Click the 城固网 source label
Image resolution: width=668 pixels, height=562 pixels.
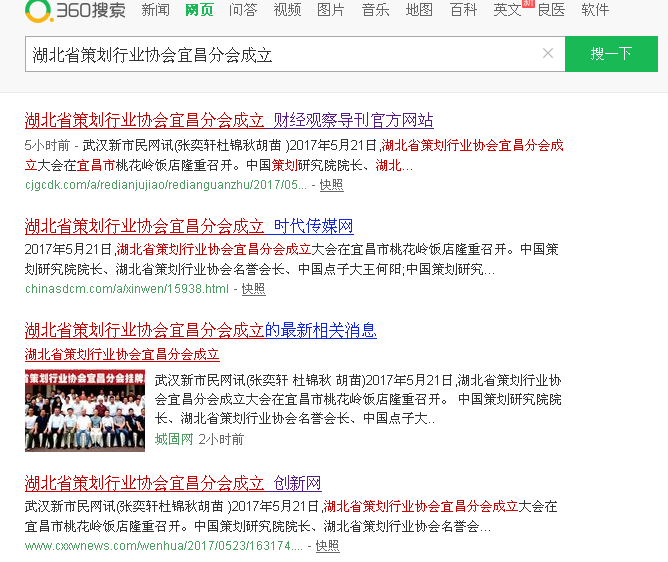point(174,439)
